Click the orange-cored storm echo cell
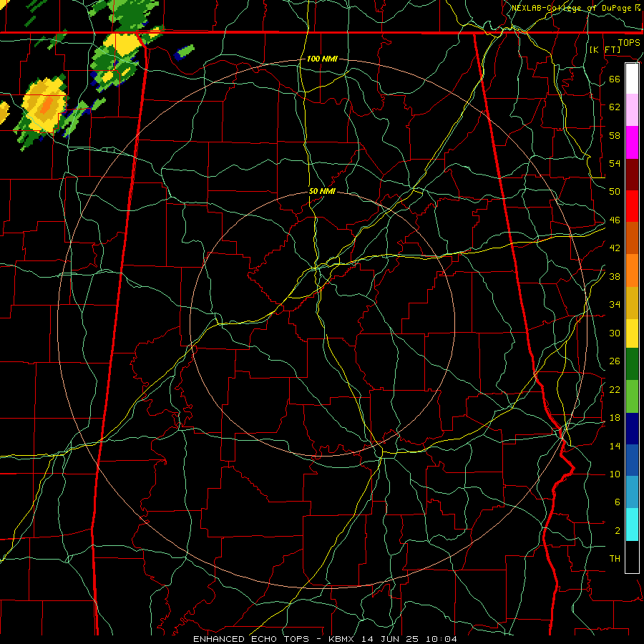This screenshot has width=644, height=644. tap(44, 105)
